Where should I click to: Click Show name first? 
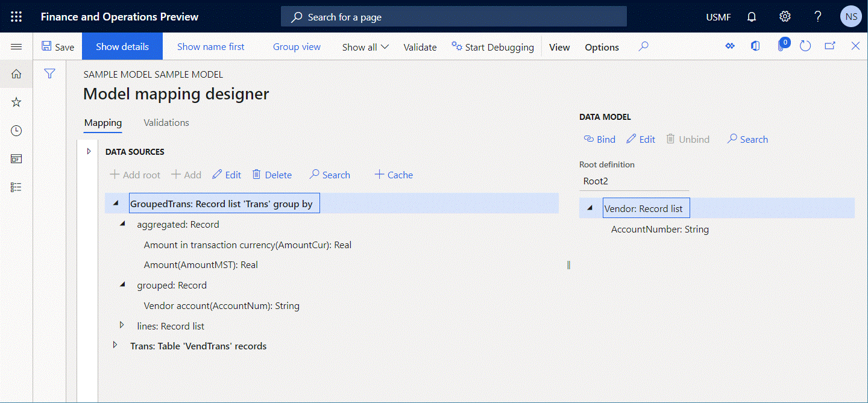(211, 47)
